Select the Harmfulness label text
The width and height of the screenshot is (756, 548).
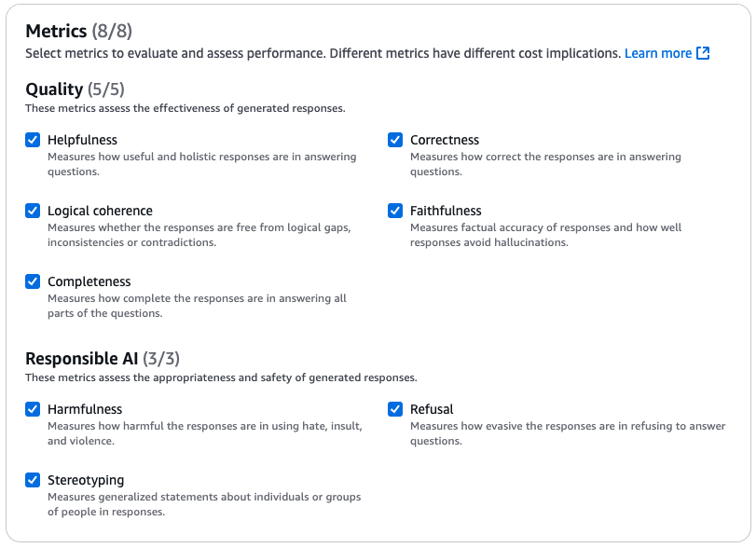(x=85, y=409)
